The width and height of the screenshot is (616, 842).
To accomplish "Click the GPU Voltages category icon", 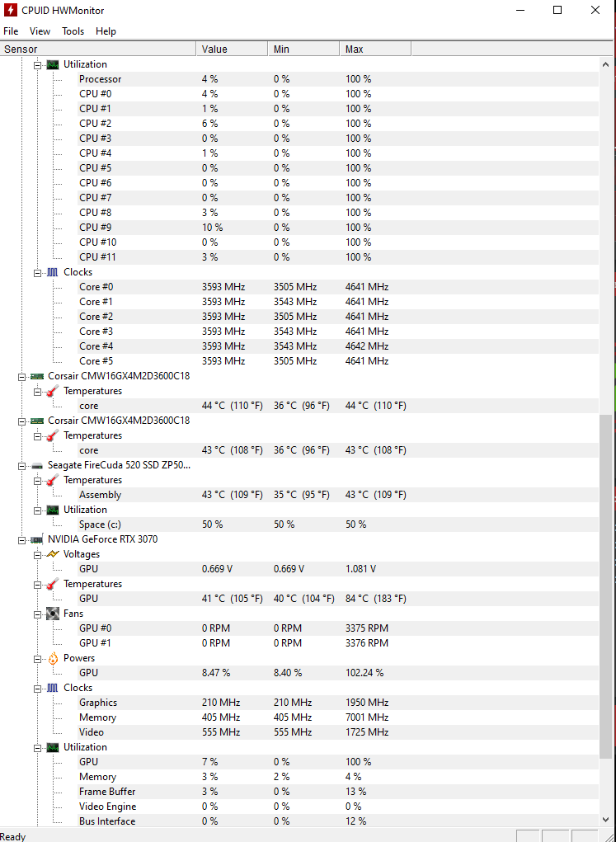I will 53,554.
